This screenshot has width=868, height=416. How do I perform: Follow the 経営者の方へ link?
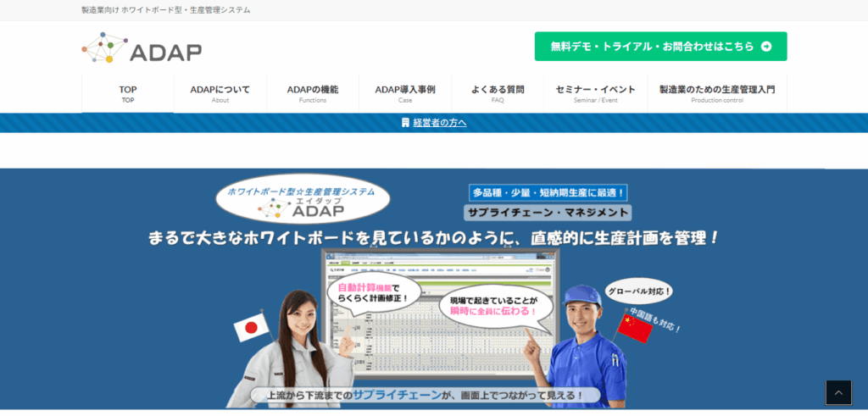click(440, 123)
